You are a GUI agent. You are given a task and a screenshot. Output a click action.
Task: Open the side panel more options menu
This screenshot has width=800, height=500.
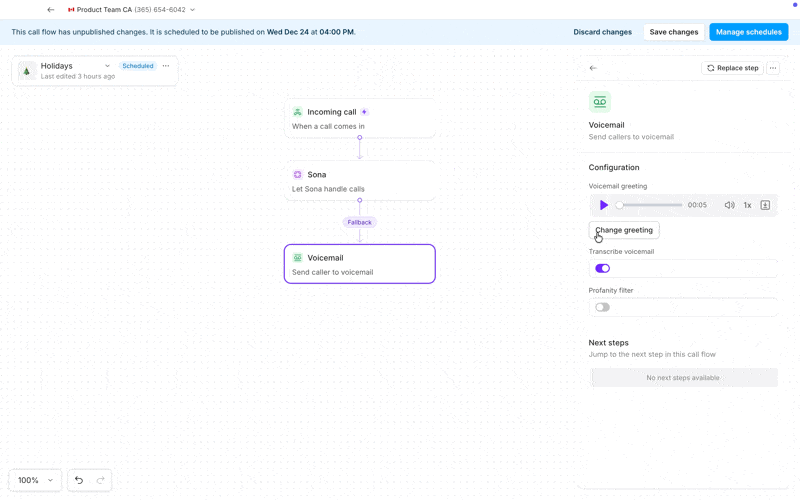(773, 68)
